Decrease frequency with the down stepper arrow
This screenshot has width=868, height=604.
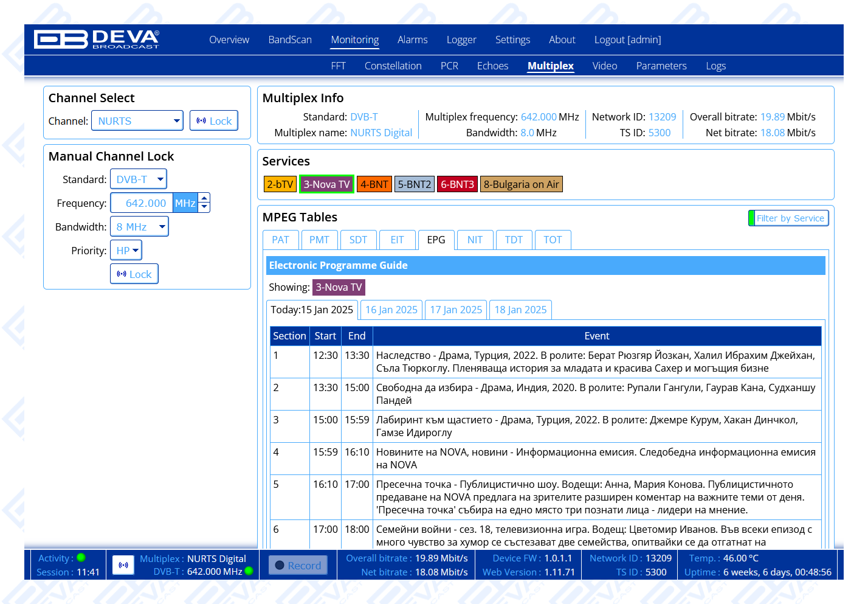tap(205, 207)
